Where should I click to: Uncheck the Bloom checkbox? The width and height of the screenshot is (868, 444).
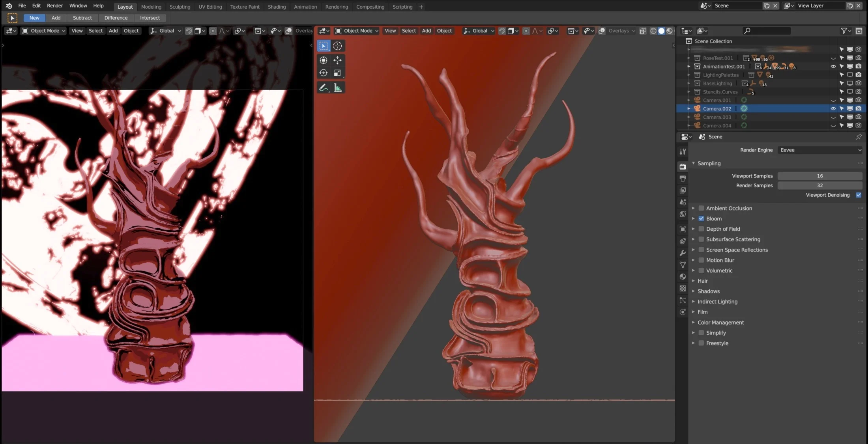click(x=701, y=218)
